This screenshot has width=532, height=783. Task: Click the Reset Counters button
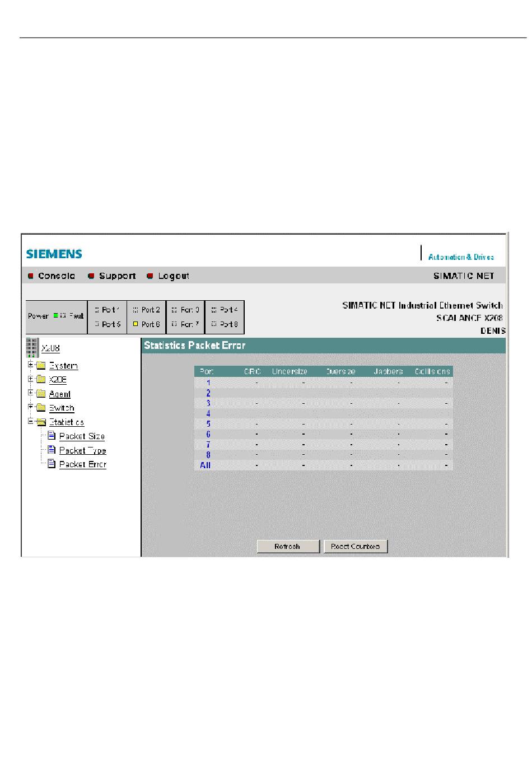tap(356, 547)
